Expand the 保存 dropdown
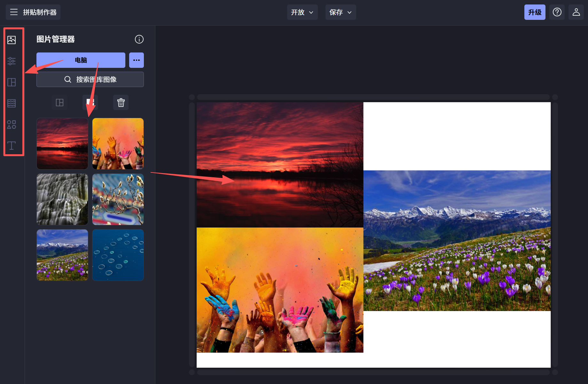Image resolution: width=588 pixels, height=384 pixels. coord(341,12)
